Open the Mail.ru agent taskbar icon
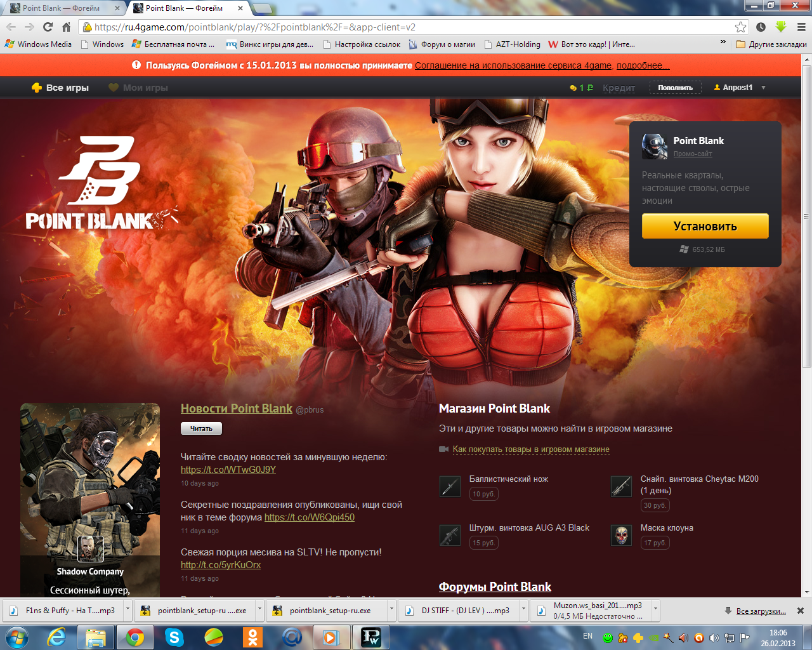This screenshot has width=812, height=650. pos(292,637)
